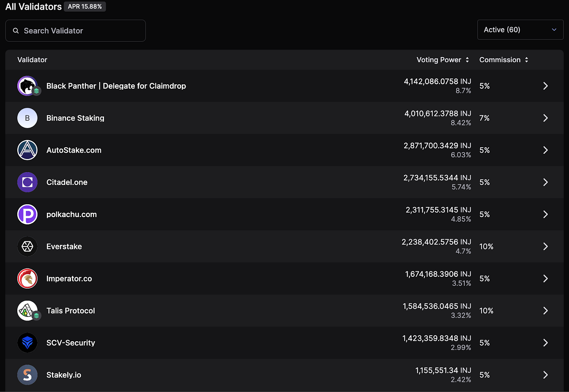Image resolution: width=569 pixels, height=392 pixels.
Task: Click the magnifier icon in search box
Action: pyautogui.click(x=16, y=30)
